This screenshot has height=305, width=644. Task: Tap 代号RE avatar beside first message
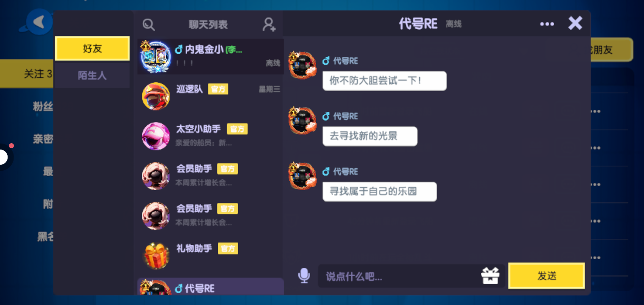pos(303,65)
